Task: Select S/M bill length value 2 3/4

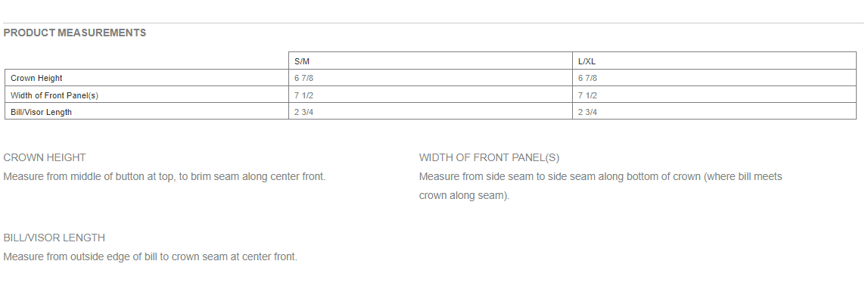Action: click(304, 112)
